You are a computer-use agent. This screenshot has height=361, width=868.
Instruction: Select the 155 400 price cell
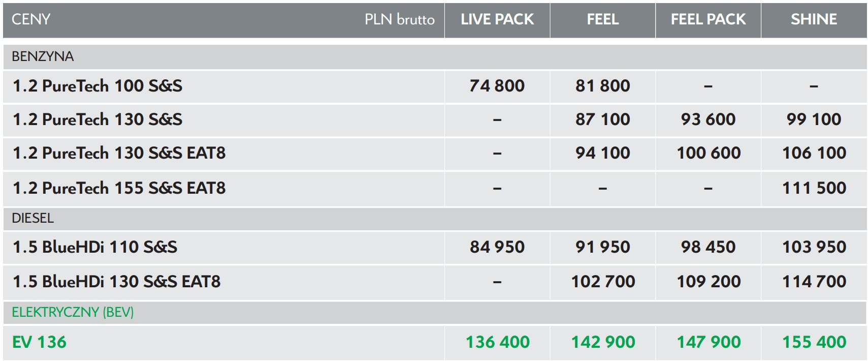point(814,342)
